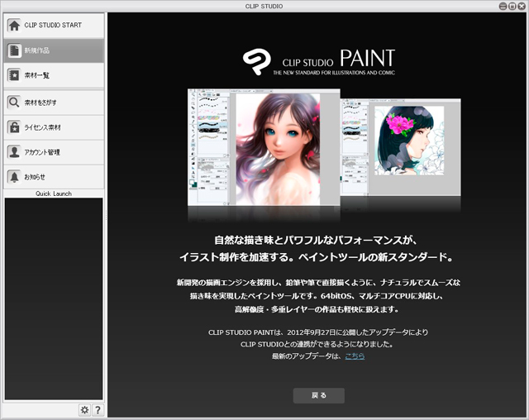
Task: Click sidebar splitter handle beside Quick Launch
Action: (x=107, y=217)
